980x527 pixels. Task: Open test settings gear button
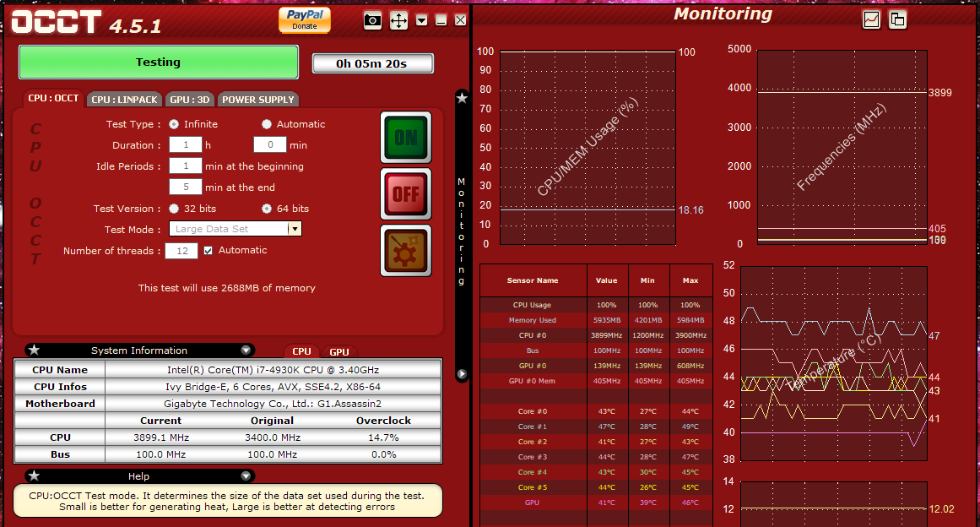pos(406,251)
